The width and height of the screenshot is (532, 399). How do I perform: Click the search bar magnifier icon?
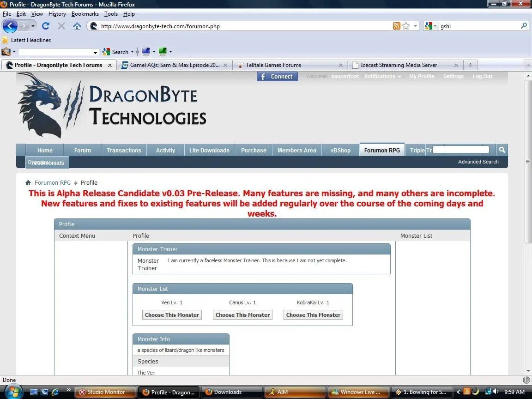[x=524, y=26]
